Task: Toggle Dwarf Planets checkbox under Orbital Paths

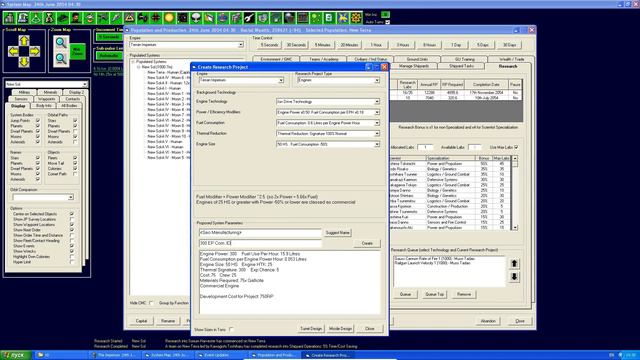Action: click(75, 131)
